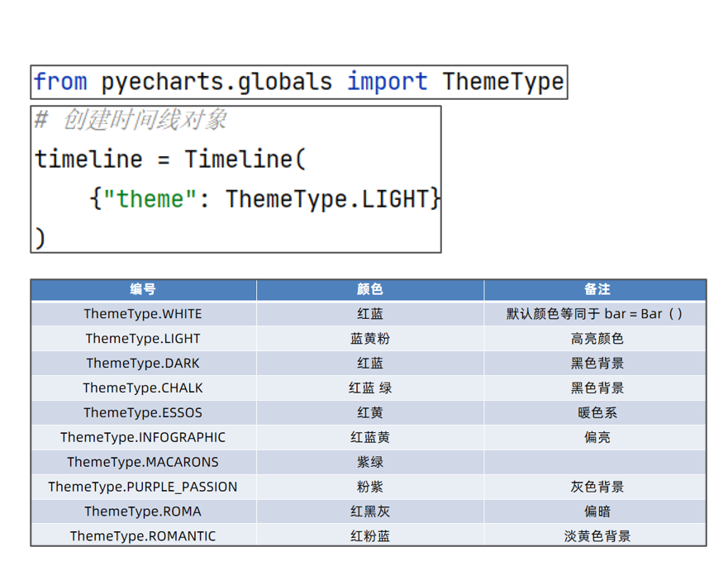Click the '高亮颜色' note cell
The image size is (728, 566).
coord(595,339)
